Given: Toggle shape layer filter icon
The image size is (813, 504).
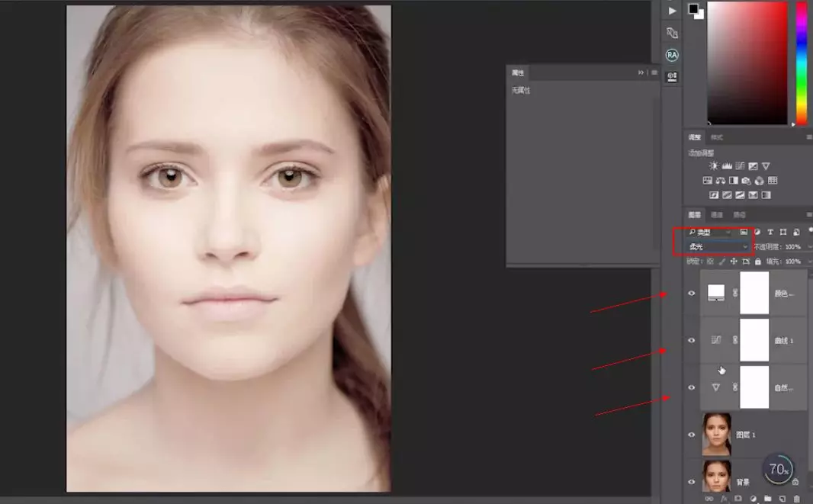Looking at the screenshot, I should pos(783,232).
